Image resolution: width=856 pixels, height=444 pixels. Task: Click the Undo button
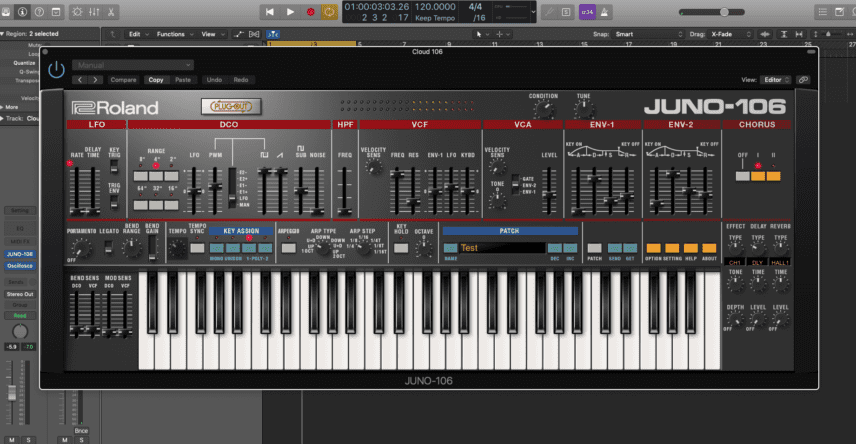coord(214,80)
